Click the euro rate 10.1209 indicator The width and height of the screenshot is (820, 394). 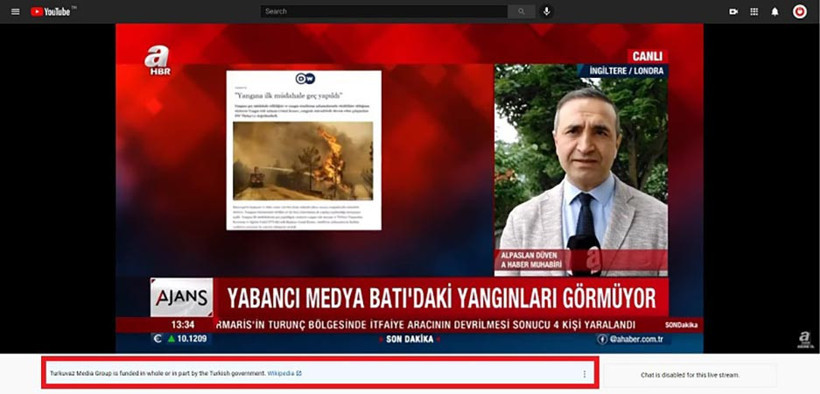181,339
